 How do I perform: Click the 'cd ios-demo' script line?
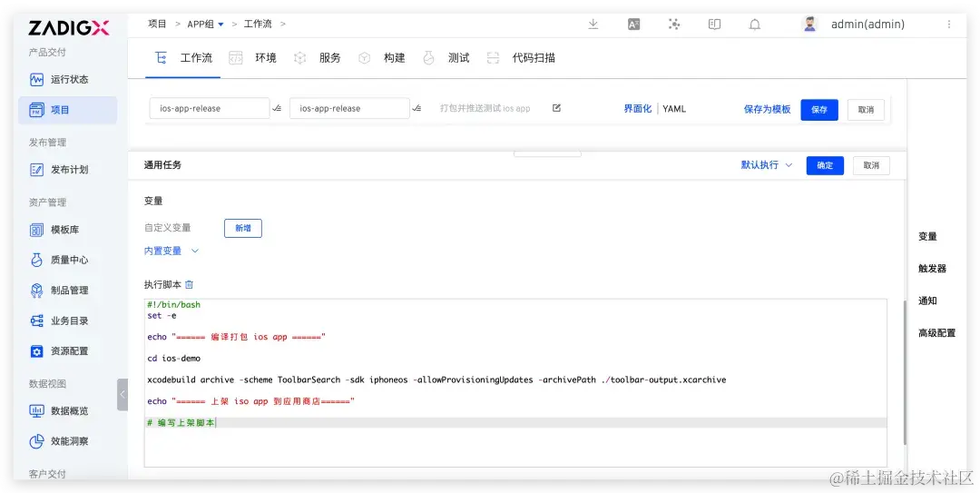[x=173, y=359]
